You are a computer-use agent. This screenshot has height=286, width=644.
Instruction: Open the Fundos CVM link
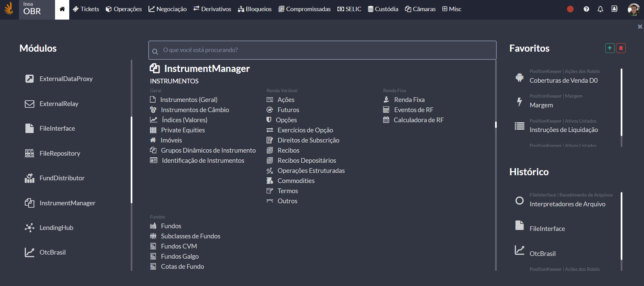[179, 246]
